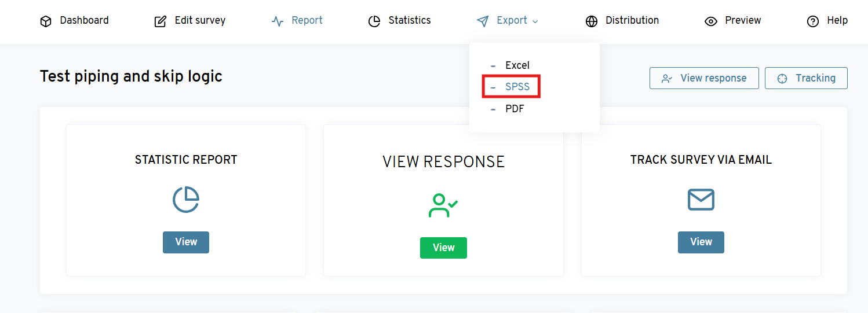Click the Dashboard cube icon

point(46,21)
